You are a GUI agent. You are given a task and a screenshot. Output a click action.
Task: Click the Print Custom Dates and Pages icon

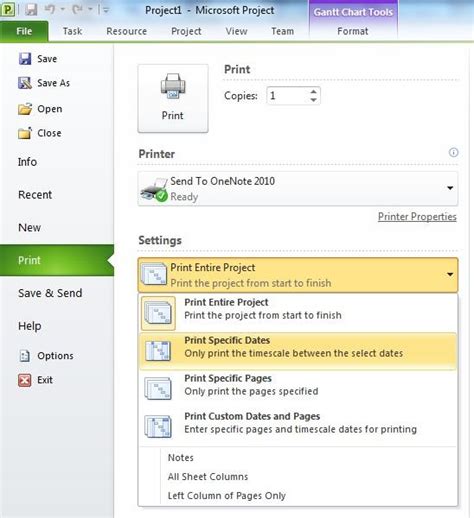[158, 426]
